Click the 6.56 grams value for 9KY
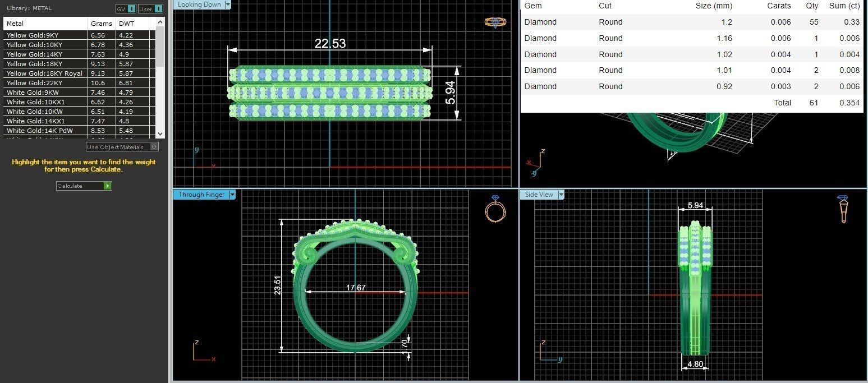This screenshot has width=868, height=383. (x=98, y=35)
